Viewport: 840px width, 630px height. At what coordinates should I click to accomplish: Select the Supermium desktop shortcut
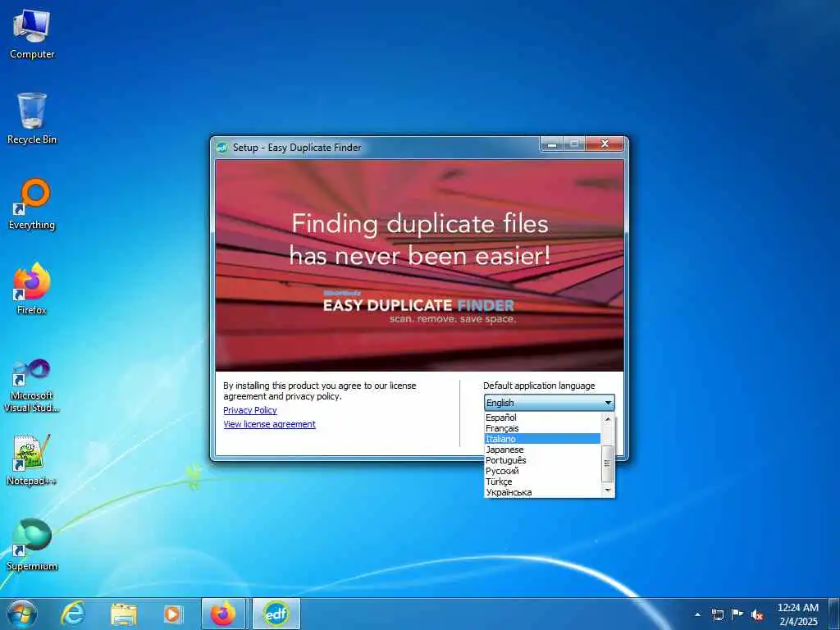(32, 545)
